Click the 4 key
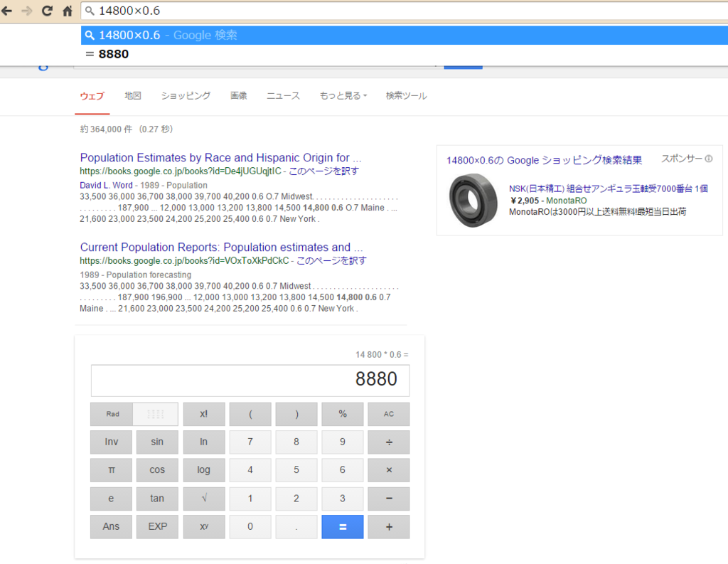Viewport: 728px width, 564px height. 250,470
